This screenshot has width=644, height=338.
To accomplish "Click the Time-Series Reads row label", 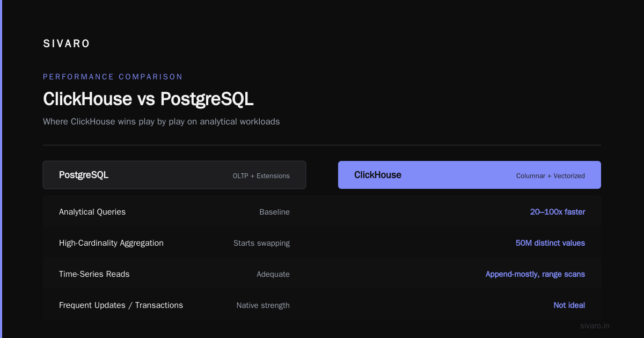I will tap(94, 274).
